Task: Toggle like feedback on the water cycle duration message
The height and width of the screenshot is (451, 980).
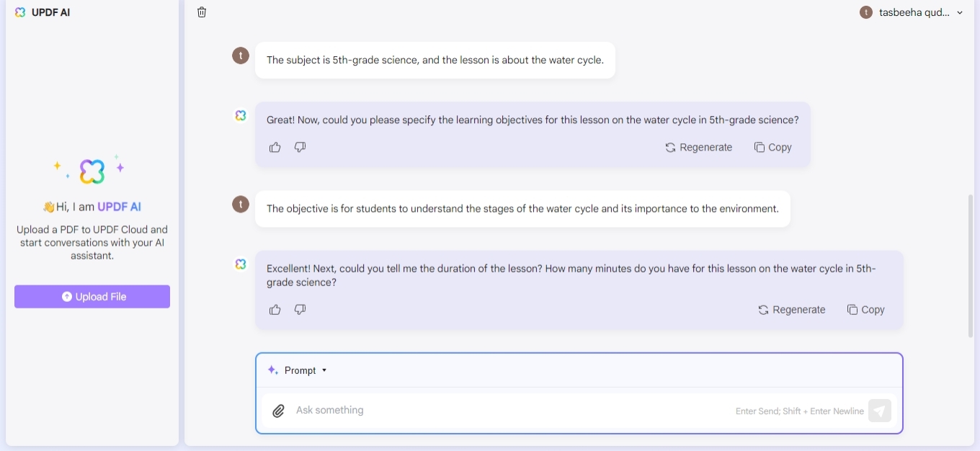Action: pyautogui.click(x=275, y=309)
